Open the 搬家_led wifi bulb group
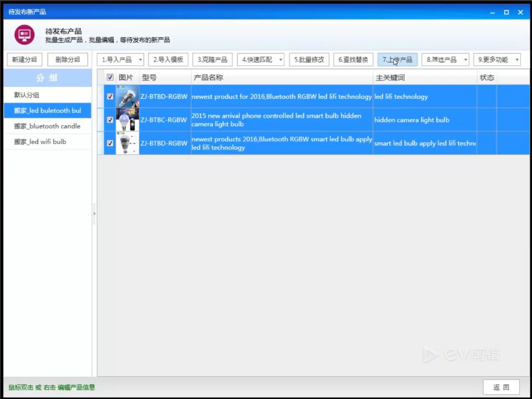 click(x=48, y=142)
